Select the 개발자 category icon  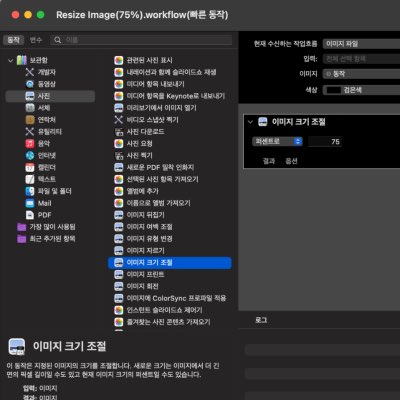pyautogui.click(x=30, y=72)
